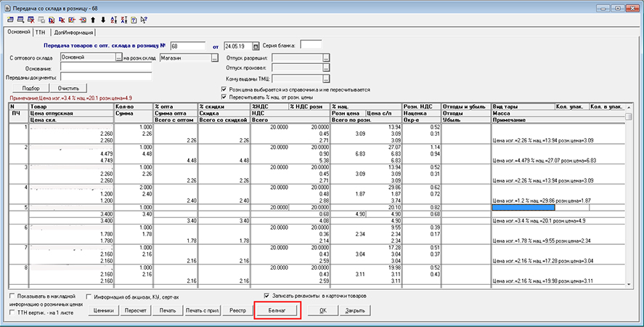This screenshot has width=644, height=327.
Task: Toggle 'Пересчитывать % нац. от розн. цены' checkbox
Action: coord(223,96)
